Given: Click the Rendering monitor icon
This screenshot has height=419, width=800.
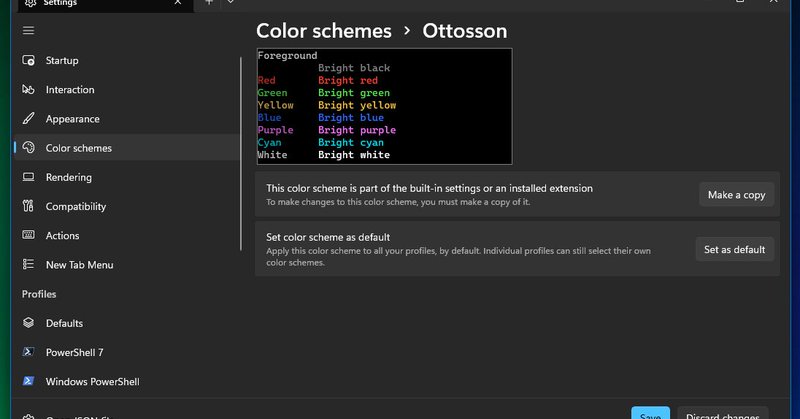Looking at the screenshot, I should (29, 177).
